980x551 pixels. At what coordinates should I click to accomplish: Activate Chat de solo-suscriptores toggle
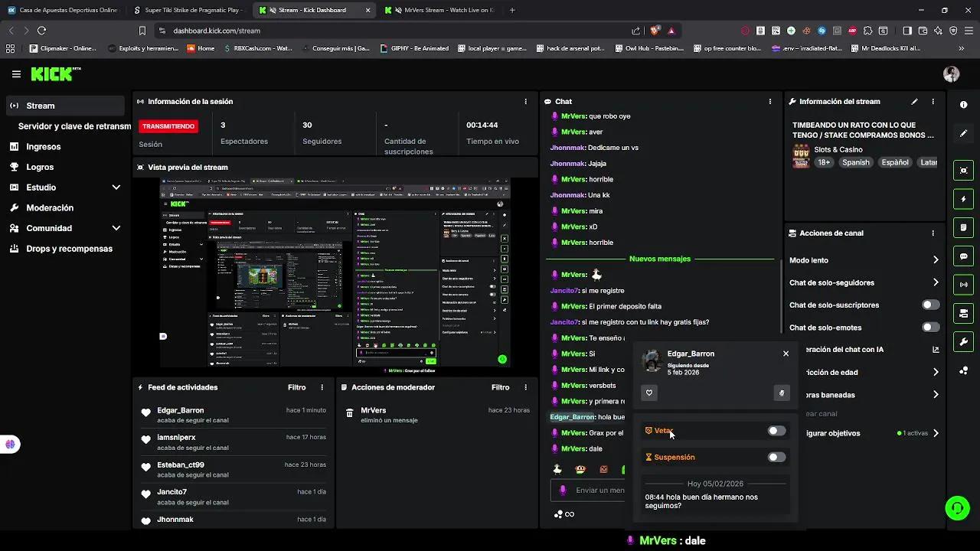click(x=929, y=305)
